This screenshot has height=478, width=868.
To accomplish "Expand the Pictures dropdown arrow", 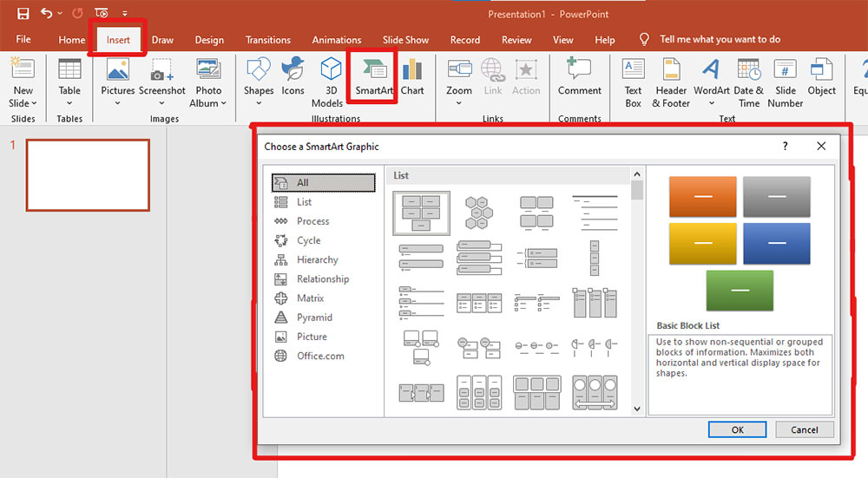I will (x=118, y=103).
